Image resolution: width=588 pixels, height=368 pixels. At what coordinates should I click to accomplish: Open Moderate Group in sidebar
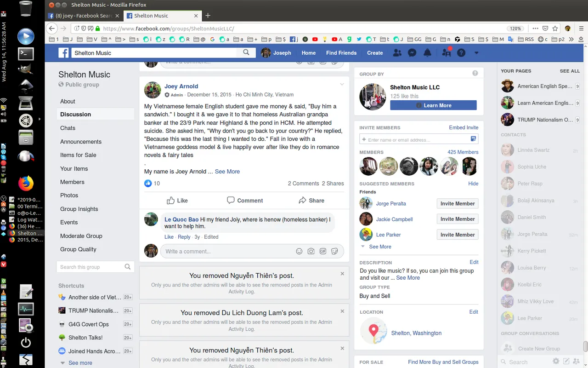pos(81,236)
